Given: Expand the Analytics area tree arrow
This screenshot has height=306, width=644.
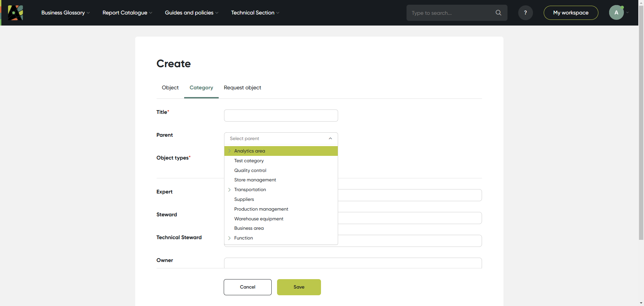Looking at the screenshot, I should (229, 151).
